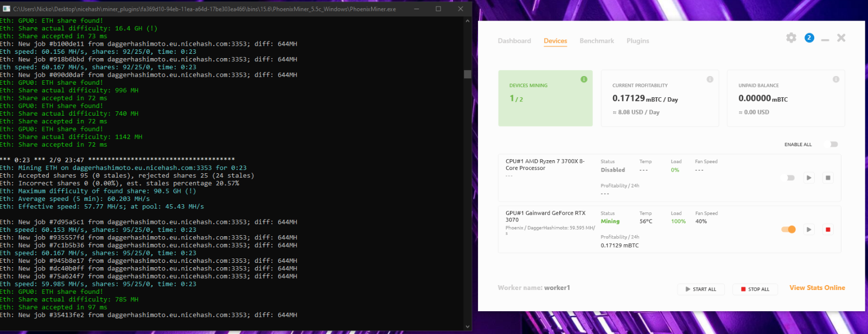Click console line Mining ETH on daggerhashimoto
The width and height of the screenshot is (868, 334).
[123, 168]
